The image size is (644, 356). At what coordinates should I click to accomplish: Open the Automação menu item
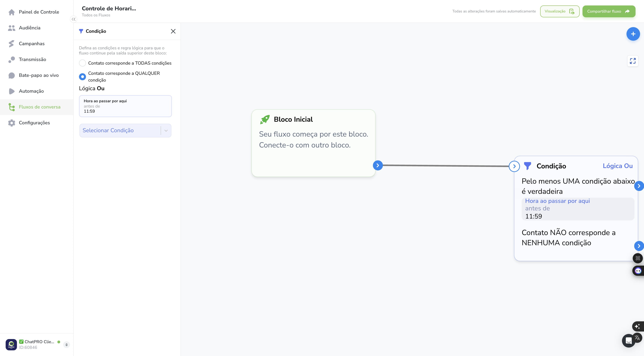click(31, 91)
